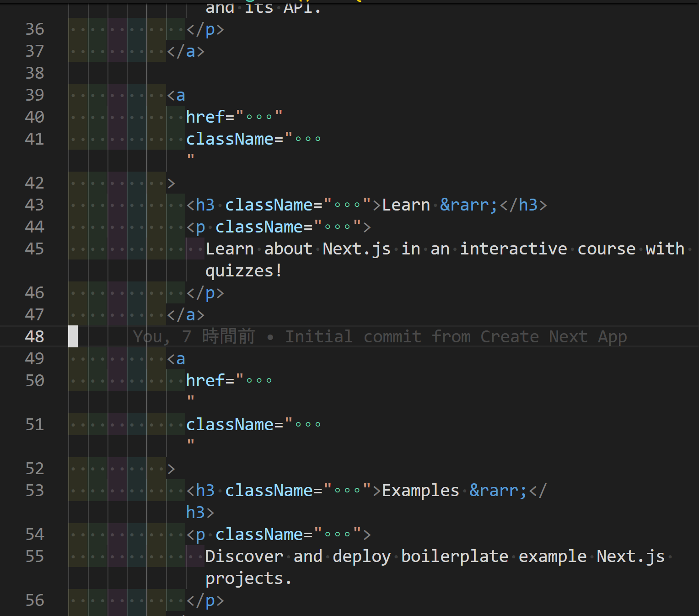Click the word 'Discover' on line 55

click(x=244, y=557)
